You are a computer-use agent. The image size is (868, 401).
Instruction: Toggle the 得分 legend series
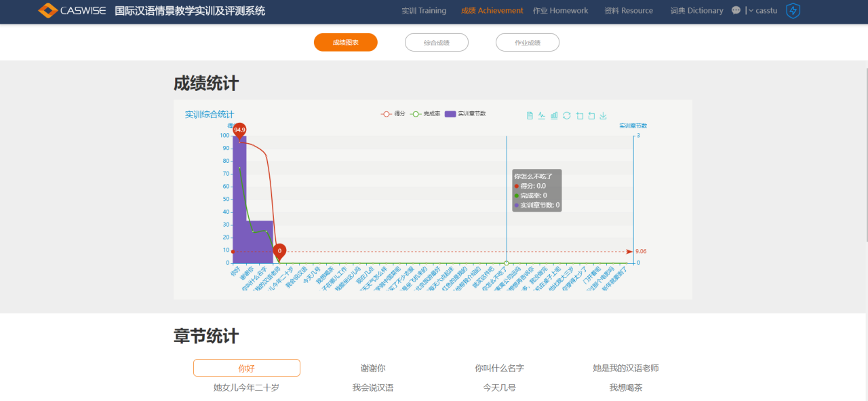point(393,114)
